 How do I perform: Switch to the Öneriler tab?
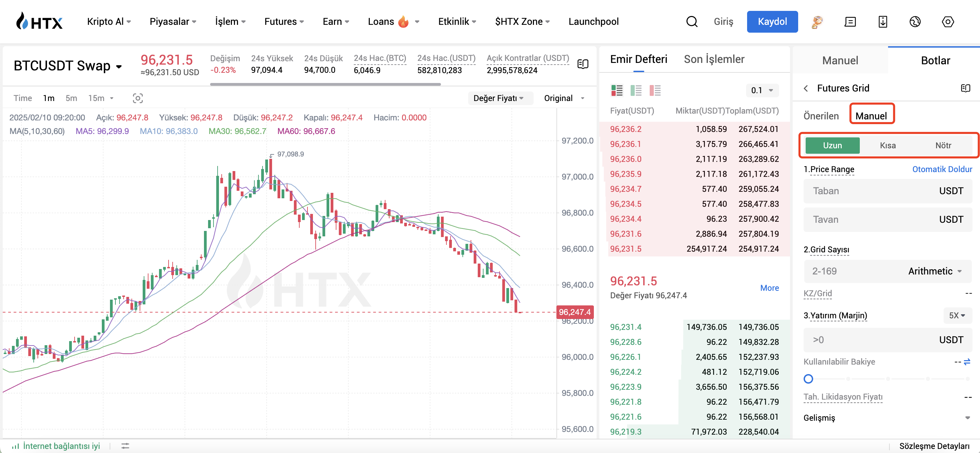(x=821, y=116)
